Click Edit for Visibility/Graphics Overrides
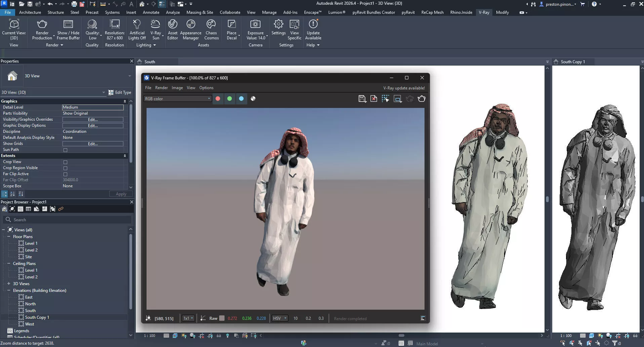The width and height of the screenshot is (644, 347). [x=93, y=120]
